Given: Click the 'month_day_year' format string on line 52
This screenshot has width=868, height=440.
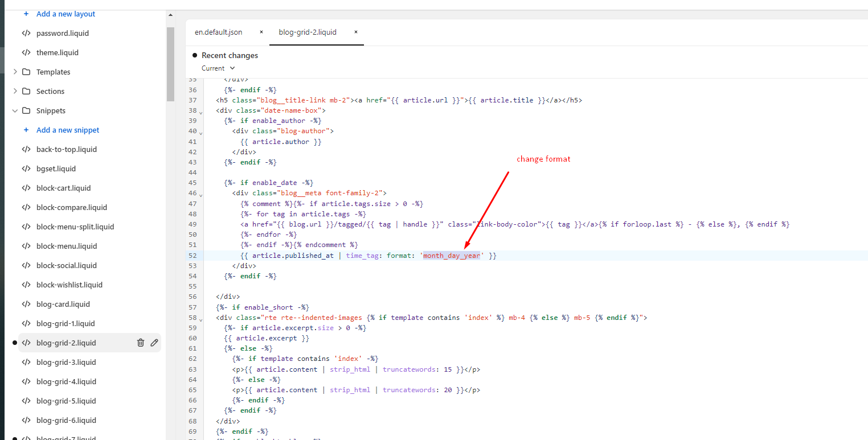Looking at the screenshot, I should tap(452, 256).
